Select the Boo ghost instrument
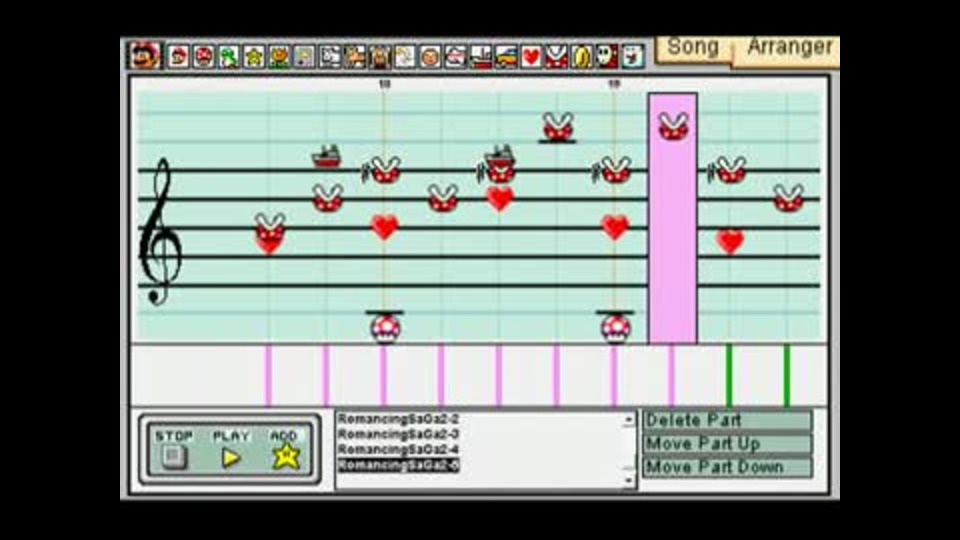Viewport: 960px width, 540px height. (632, 57)
